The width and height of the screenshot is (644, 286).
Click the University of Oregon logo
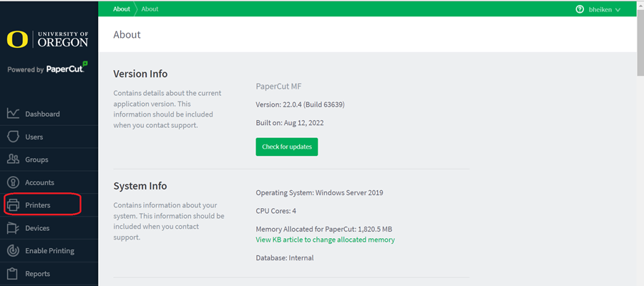click(47, 39)
